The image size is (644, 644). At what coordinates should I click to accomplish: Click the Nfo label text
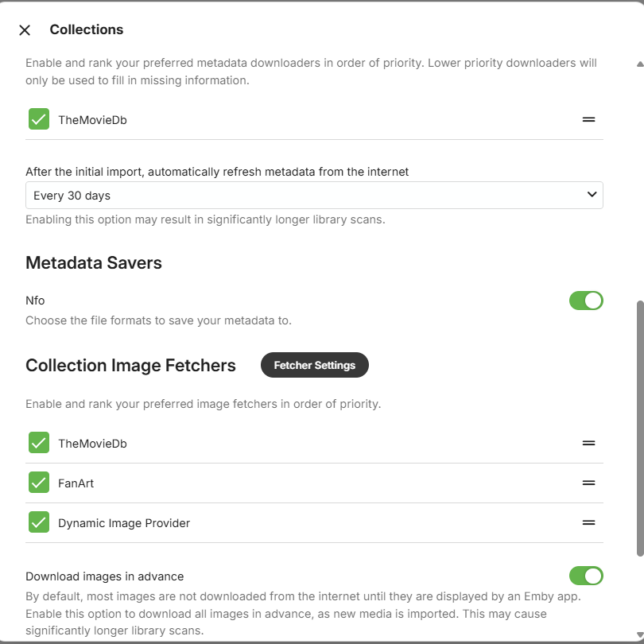pos(35,301)
